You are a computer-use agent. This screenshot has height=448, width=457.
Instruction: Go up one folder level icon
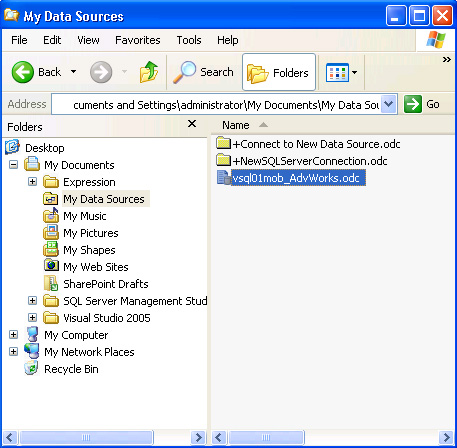pos(149,72)
